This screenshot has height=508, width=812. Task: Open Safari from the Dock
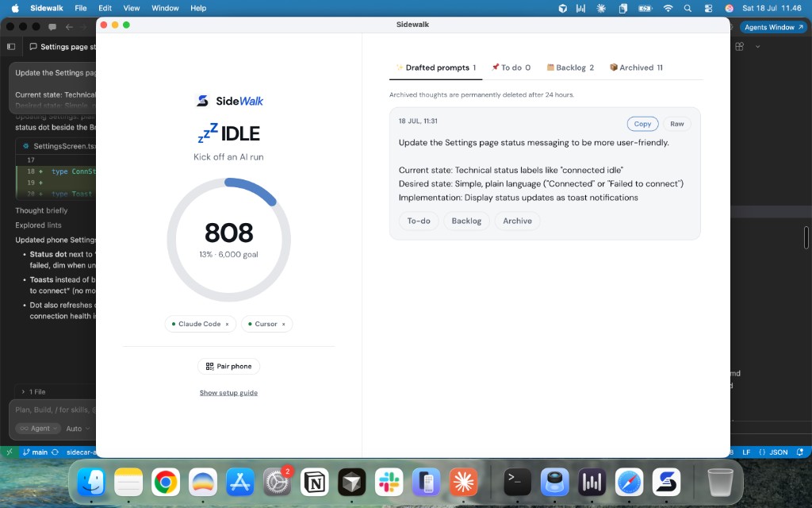[629, 482]
